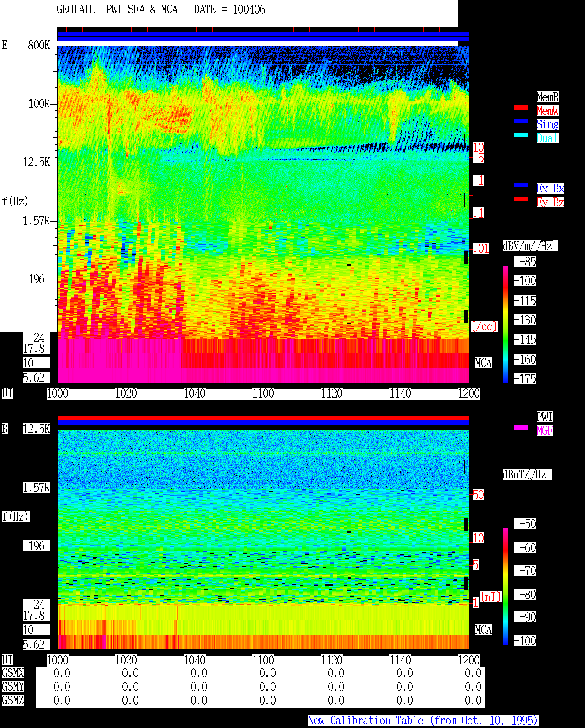
Task: Click the 1120 UT tick on lower axis
Action: (331, 660)
